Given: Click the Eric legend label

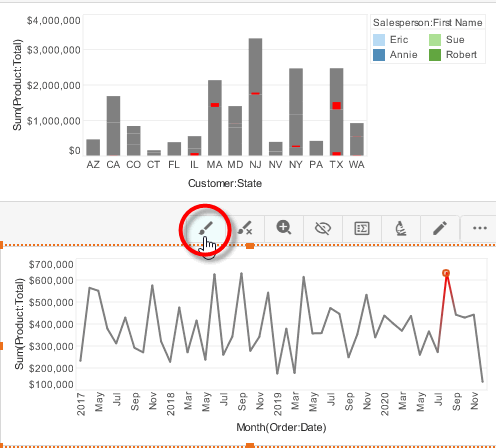Looking at the screenshot, I should (399, 40).
